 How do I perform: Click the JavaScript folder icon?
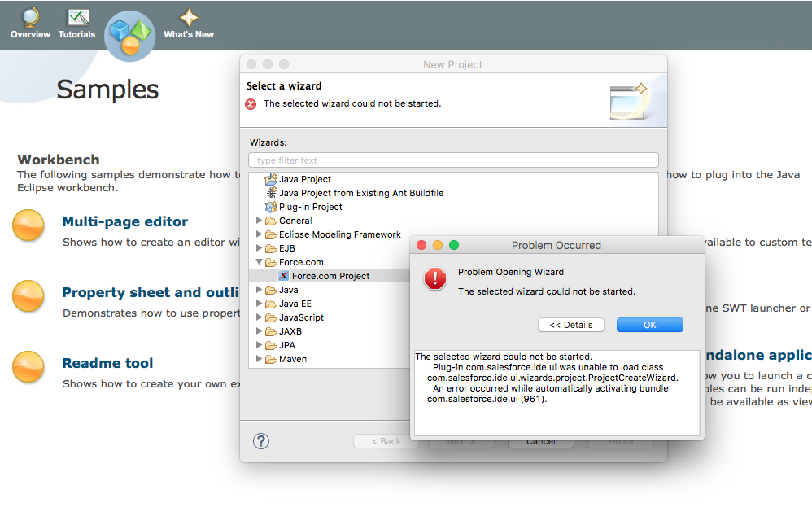point(271,317)
